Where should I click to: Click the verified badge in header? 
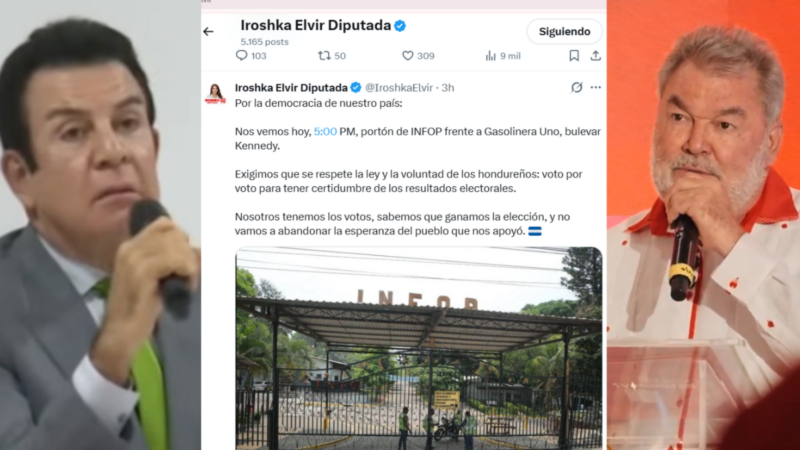click(x=400, y=26)
